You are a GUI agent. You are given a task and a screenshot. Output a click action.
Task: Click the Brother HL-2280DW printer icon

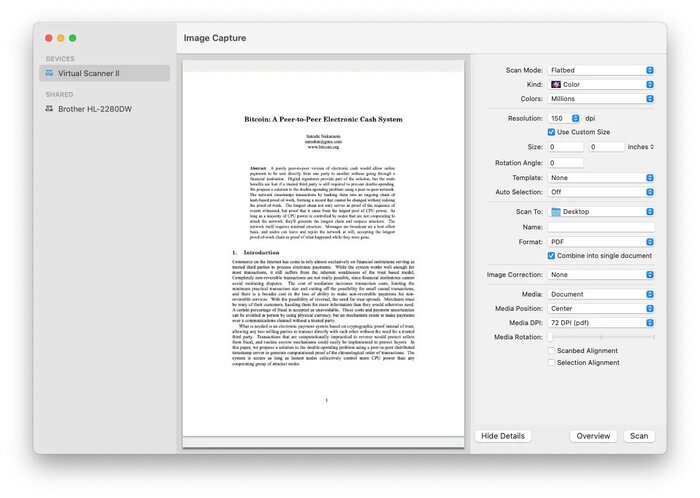[x=50, y=108]
